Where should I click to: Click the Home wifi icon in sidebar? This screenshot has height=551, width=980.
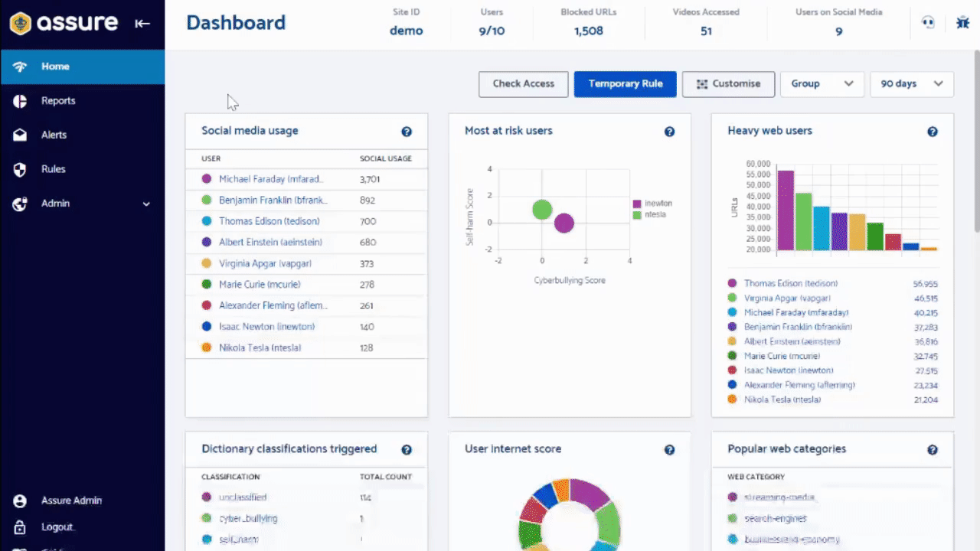tap(20, 67)
